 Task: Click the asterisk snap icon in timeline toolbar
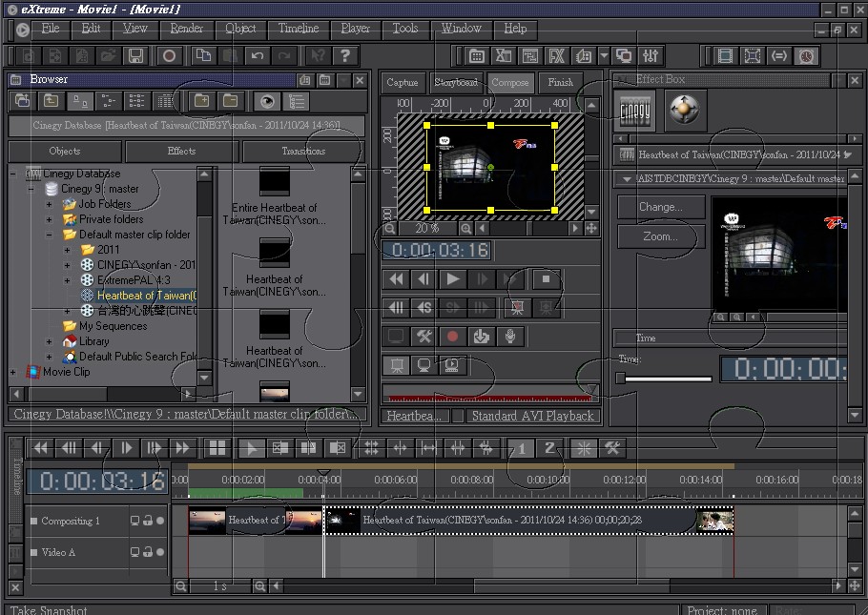584,448
